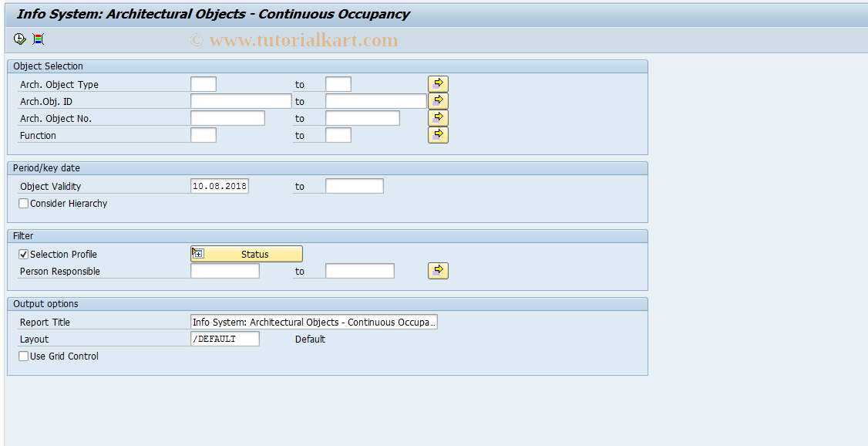Click the Layout label
The height and width of the screenshot is (446, 868).
[x=35, y=340]
